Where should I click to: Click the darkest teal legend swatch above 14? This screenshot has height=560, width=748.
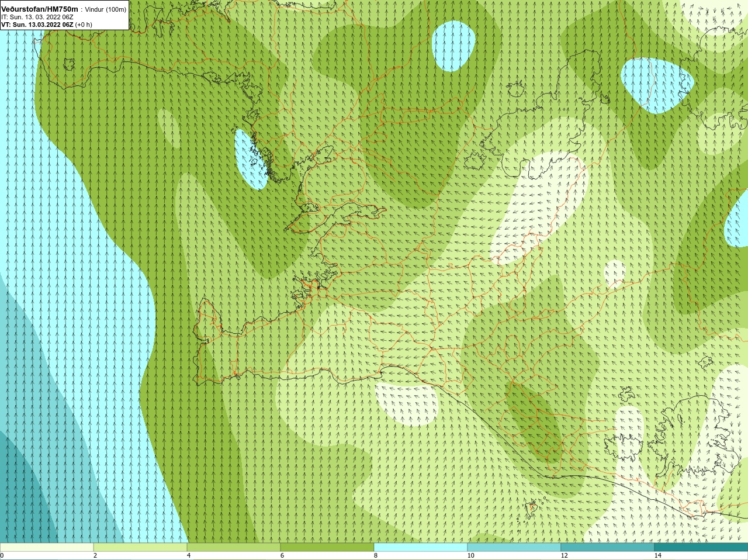[x=701, y=547]
